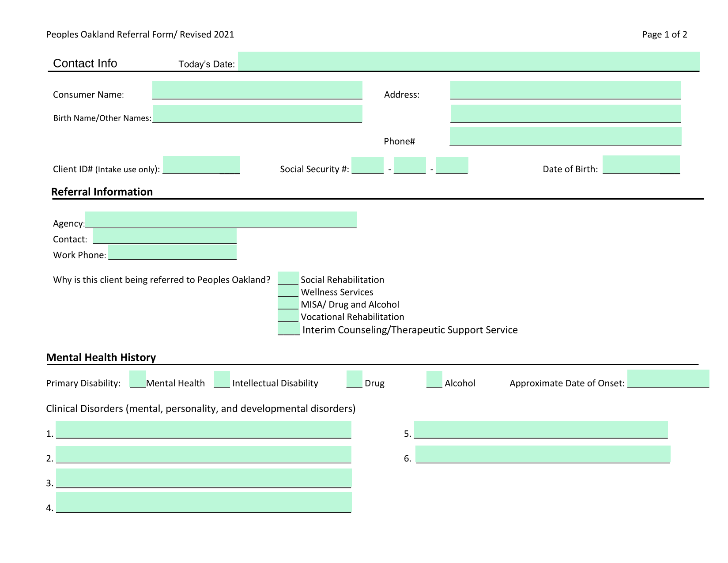728x563 pixels.
Task: Check Interim Counseling/Therapeutic Support Service box
Action: (289, 329)
